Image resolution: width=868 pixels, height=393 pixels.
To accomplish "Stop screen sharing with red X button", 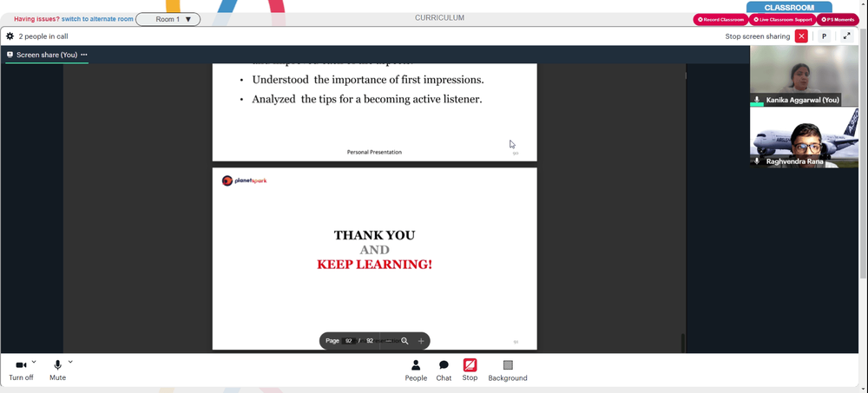I will point(801,36).
